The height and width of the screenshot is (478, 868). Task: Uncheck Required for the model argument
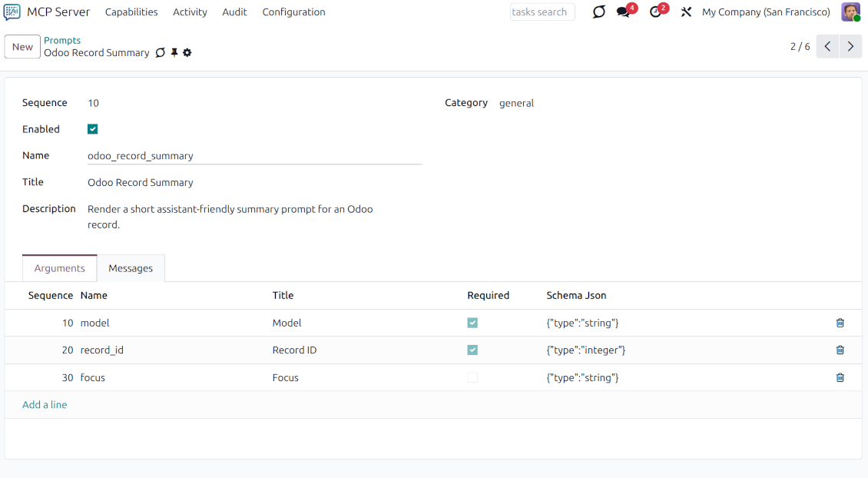coord(472,323)
